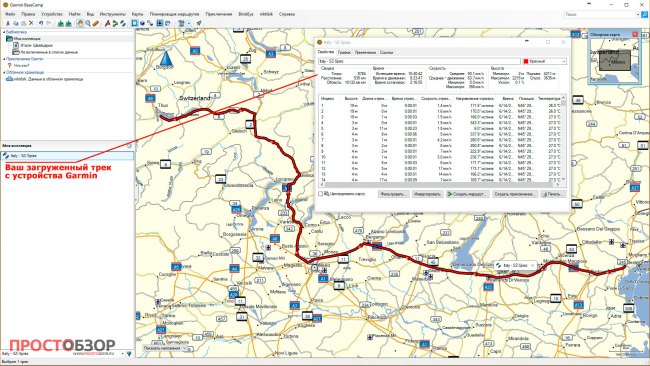
Task: Select the measure ruler tool
Action: [x=96, y=23]
